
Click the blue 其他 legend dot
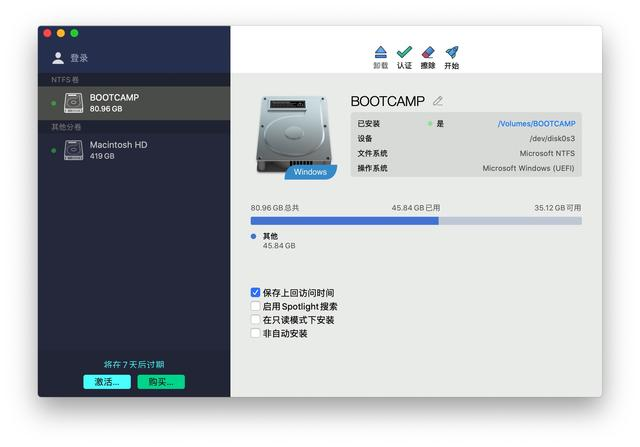point(253,236)
